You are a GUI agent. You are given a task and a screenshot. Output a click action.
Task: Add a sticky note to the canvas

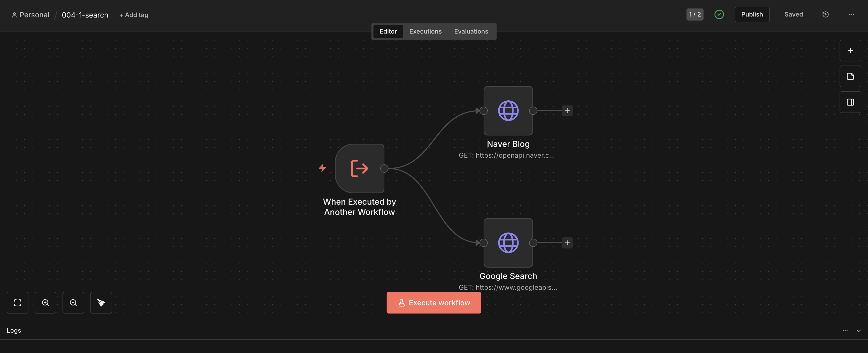click(850, 76)
